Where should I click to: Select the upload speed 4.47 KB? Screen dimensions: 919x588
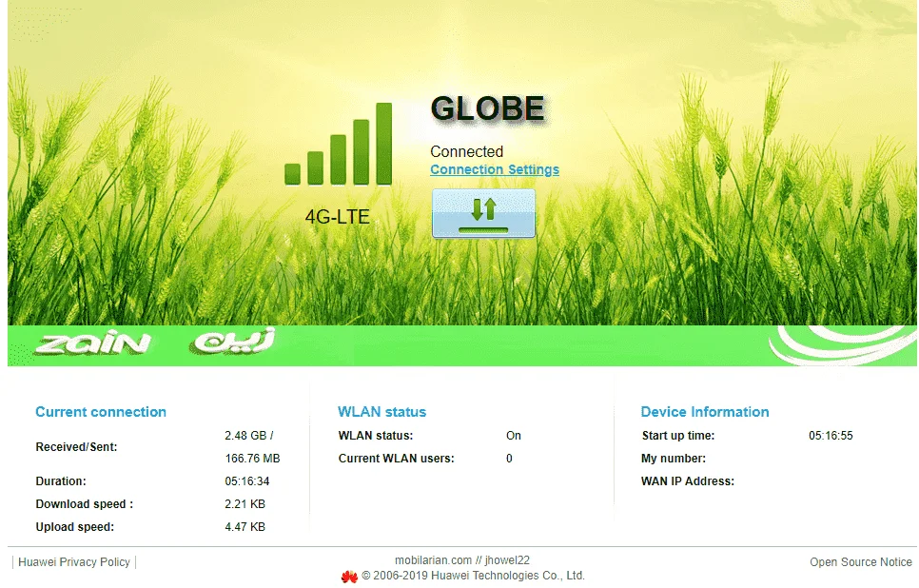coord(245,527)
